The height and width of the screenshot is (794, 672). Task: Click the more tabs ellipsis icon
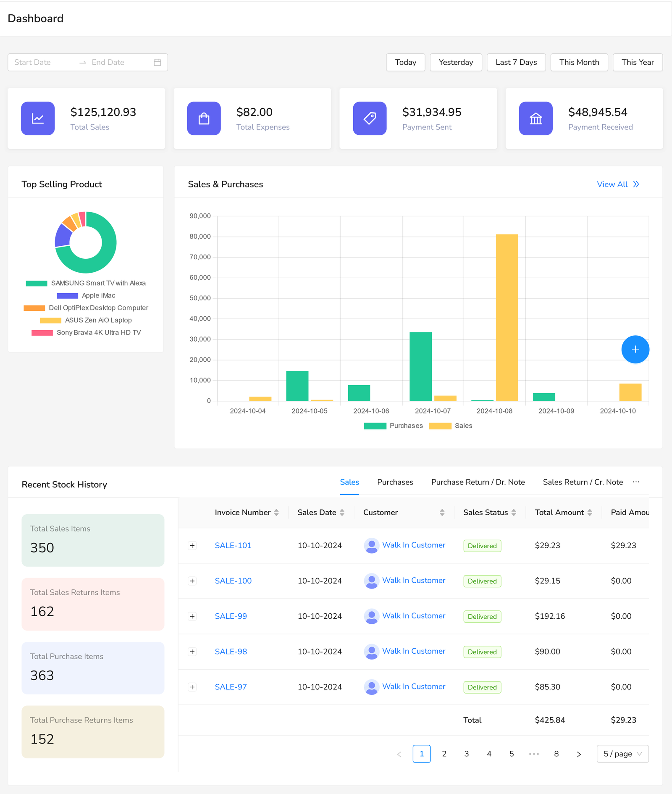click(636, 482)
